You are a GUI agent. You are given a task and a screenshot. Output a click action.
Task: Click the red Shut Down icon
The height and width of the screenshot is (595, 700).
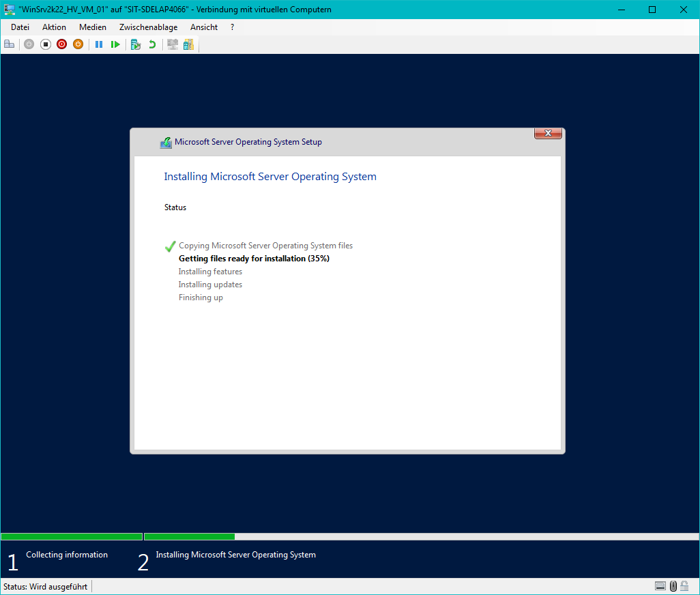tap(61, 44)
